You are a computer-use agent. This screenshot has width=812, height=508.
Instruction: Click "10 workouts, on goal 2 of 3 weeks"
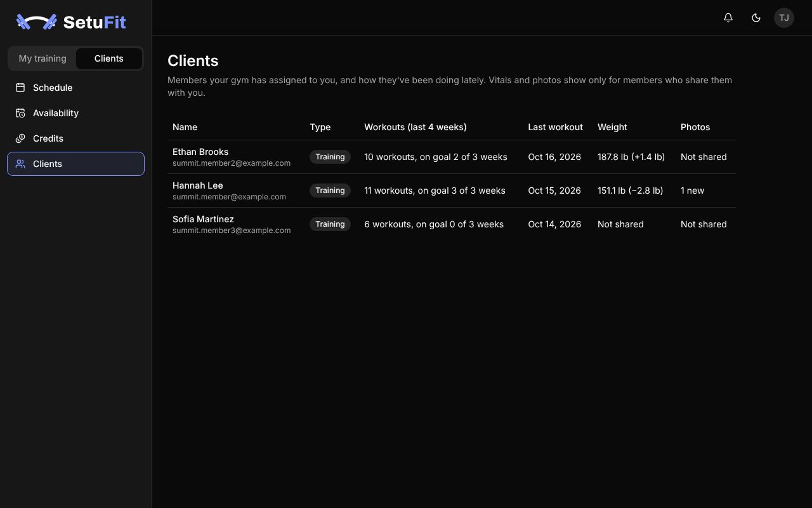coord(436,157)
